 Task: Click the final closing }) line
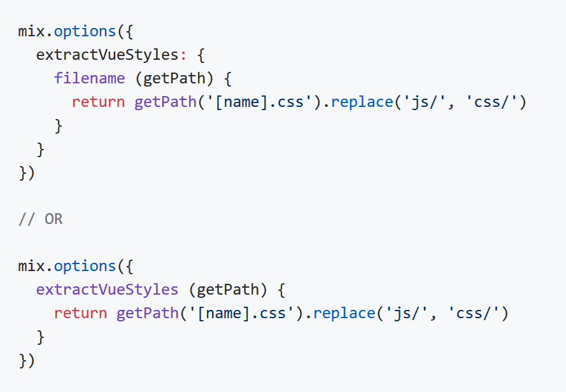coord(26,361)
